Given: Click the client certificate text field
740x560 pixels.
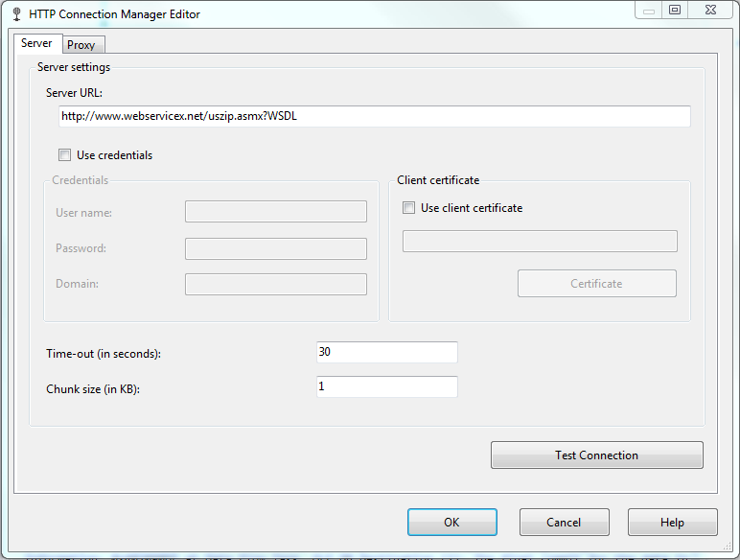Looking at the screenshot, I should [x=540, y=242].
